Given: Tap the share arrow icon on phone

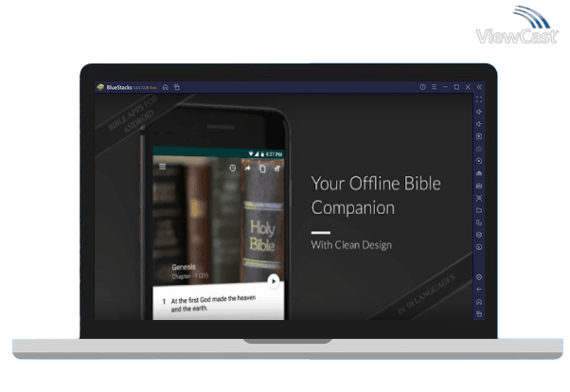Looking at the screenshot, I should click(x=247, y=168).
